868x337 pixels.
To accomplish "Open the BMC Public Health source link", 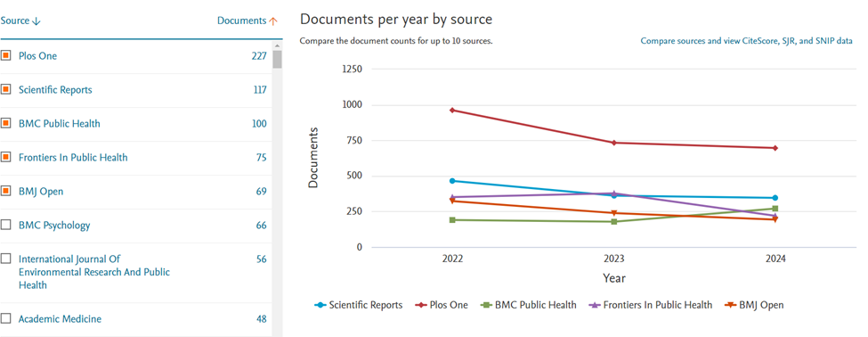I will [x=60, y=124].
